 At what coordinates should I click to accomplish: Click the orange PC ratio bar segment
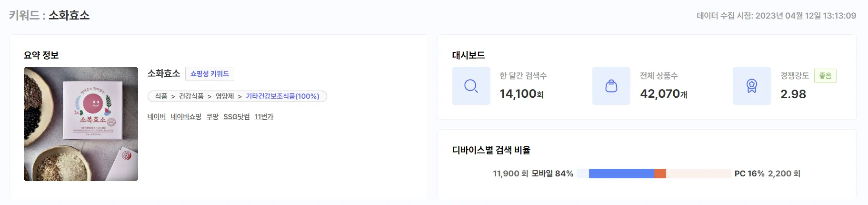point(660,174)
